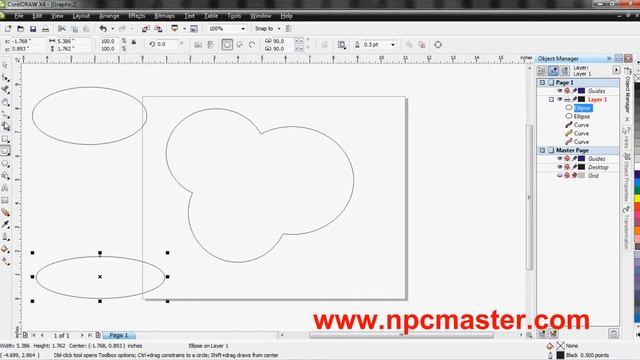This screenshot has width=640, height=360.
Task: Select the Interactive Blend tool
Action: pos(5,212)
